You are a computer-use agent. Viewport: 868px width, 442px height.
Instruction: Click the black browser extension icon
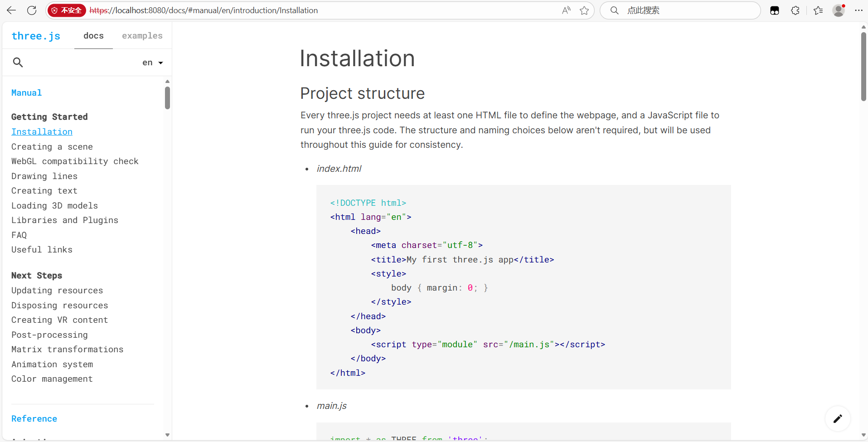775,10
